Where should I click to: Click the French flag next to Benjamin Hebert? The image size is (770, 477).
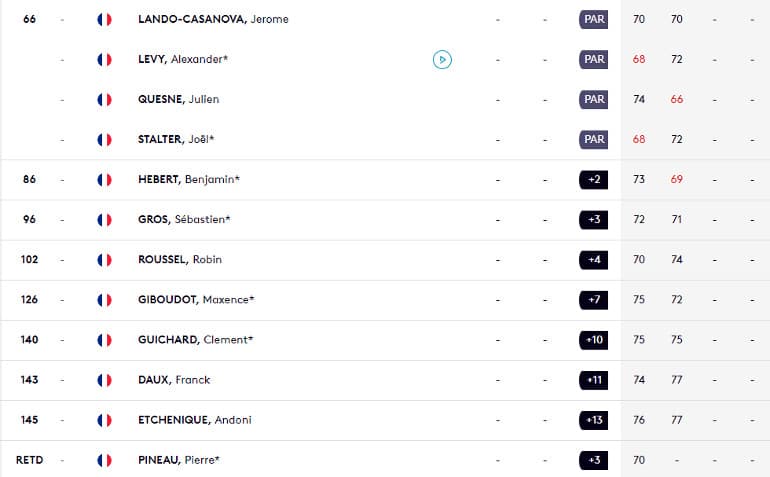tap(104, 180)
